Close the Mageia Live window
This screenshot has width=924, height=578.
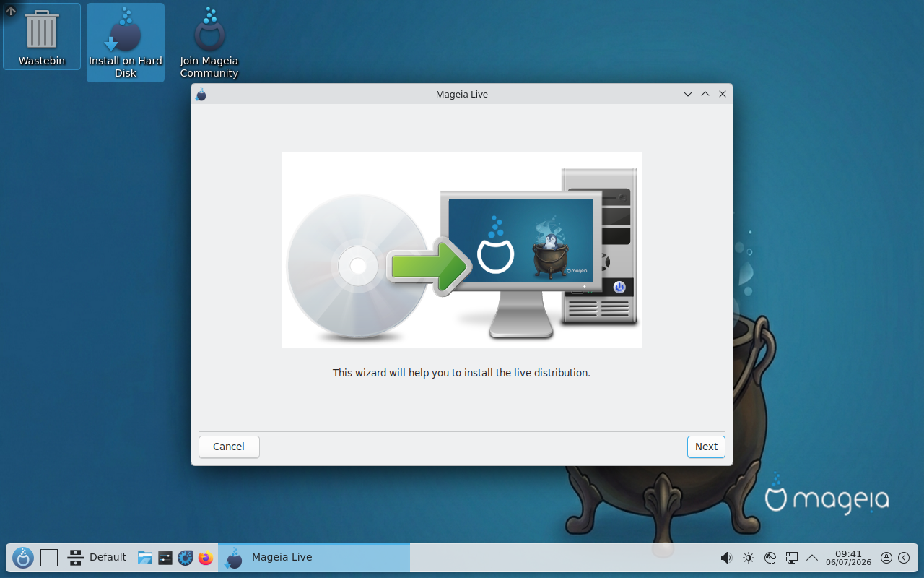723,94
